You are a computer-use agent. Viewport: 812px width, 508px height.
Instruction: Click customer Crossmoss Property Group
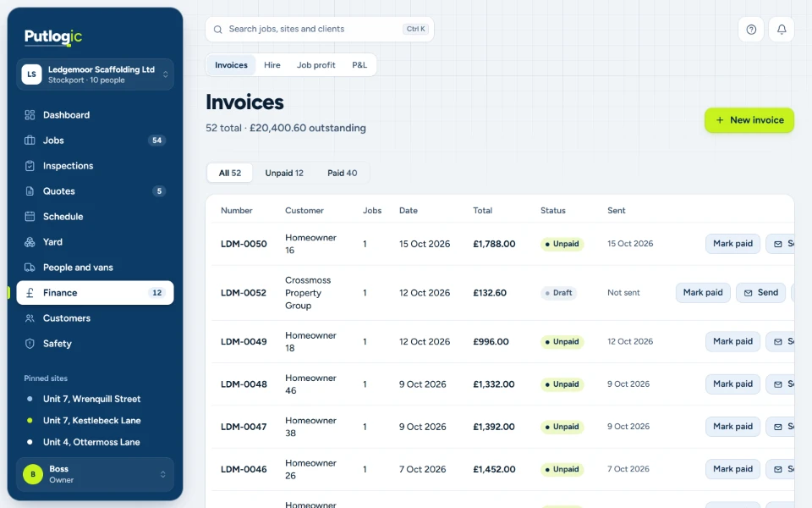pos(308,293)
